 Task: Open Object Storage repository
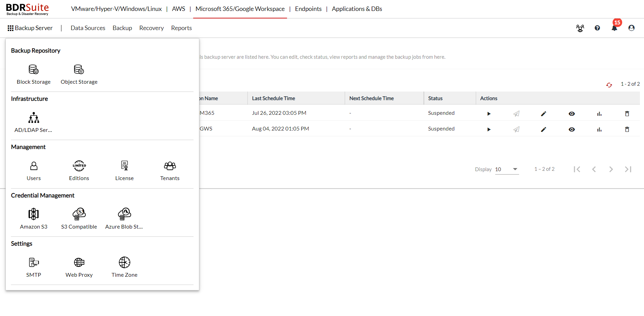pyautogui.click(x=79, y=74)
